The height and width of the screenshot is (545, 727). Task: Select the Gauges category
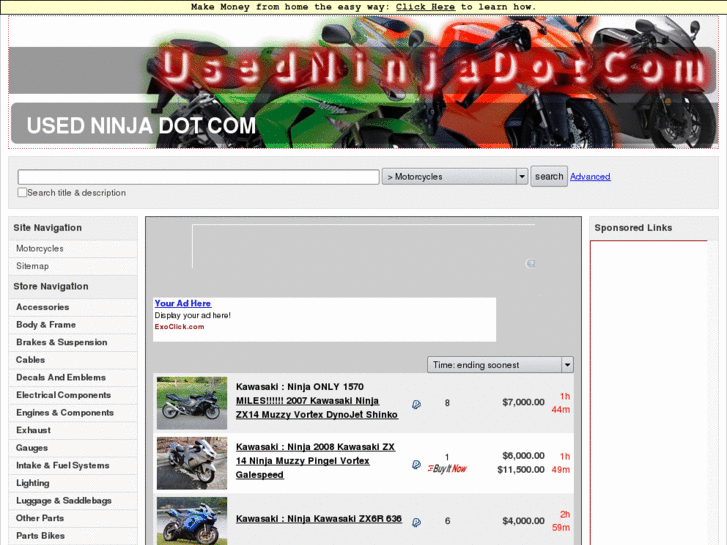click(32, 448)
